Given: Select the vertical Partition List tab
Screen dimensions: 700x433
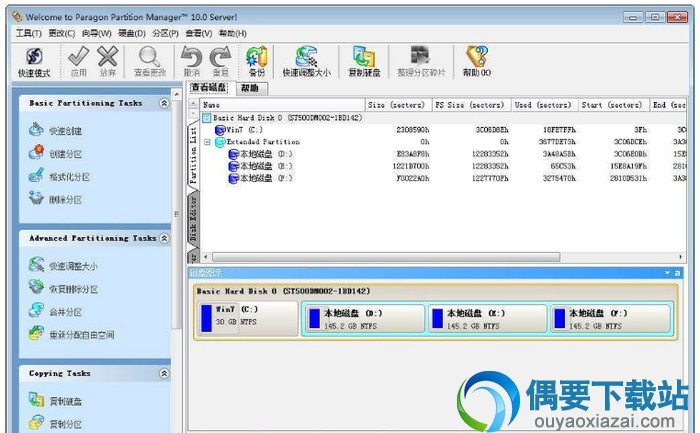Looking at the screenshot, I should (193, 155).
